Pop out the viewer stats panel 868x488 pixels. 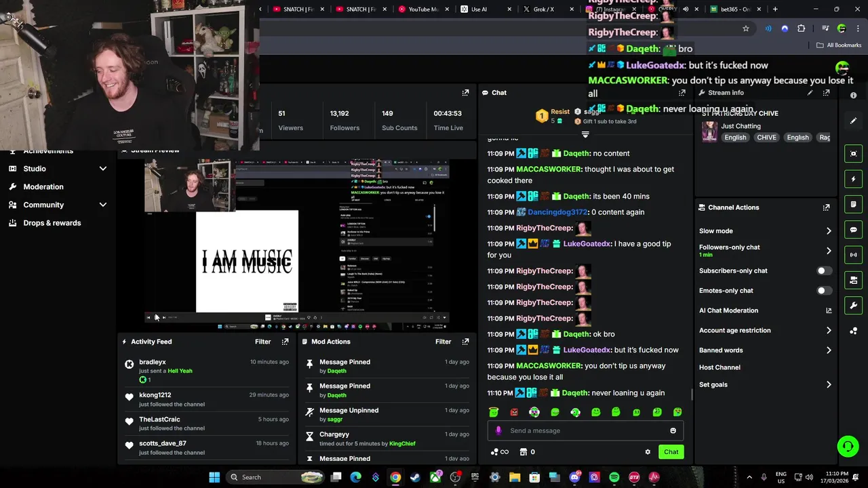[x=465, y=93]
